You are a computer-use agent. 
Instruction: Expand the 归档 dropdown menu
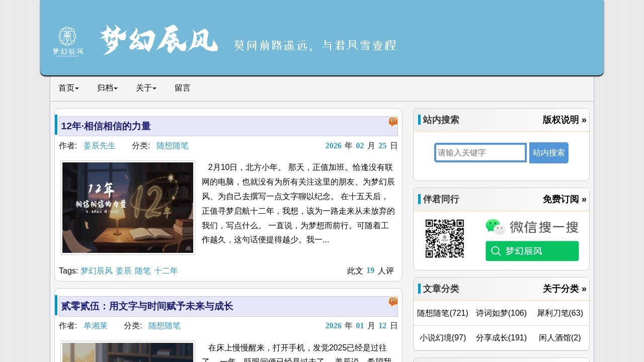coord(107,88)
